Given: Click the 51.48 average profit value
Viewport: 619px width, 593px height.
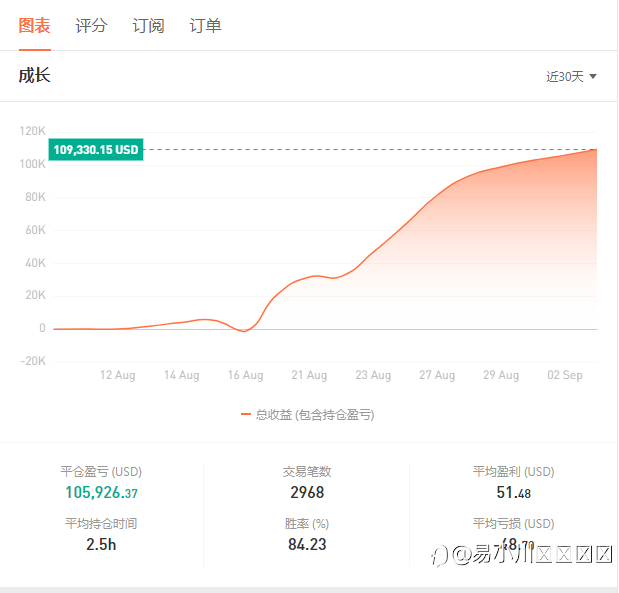Looking at the screenshot, I should (514, 492).
